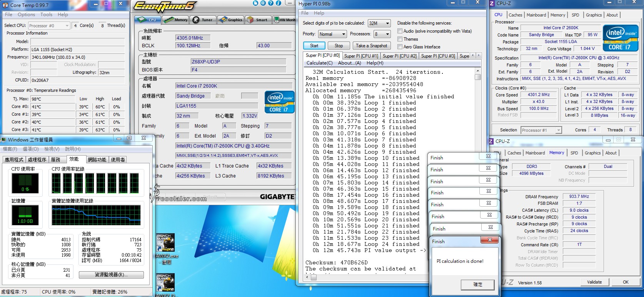Open EasyTune6 info icon

278,3
